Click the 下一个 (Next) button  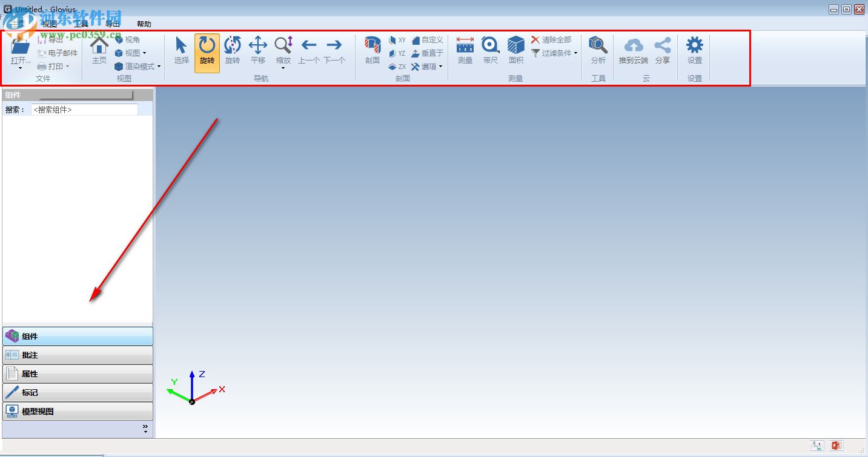click(x=334, y=52)
